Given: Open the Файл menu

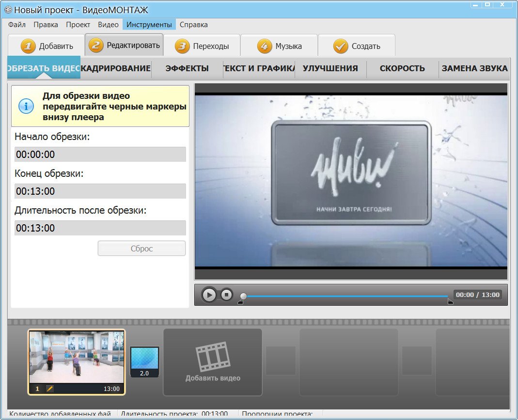Looking at the screenshot, I should 17,25.
